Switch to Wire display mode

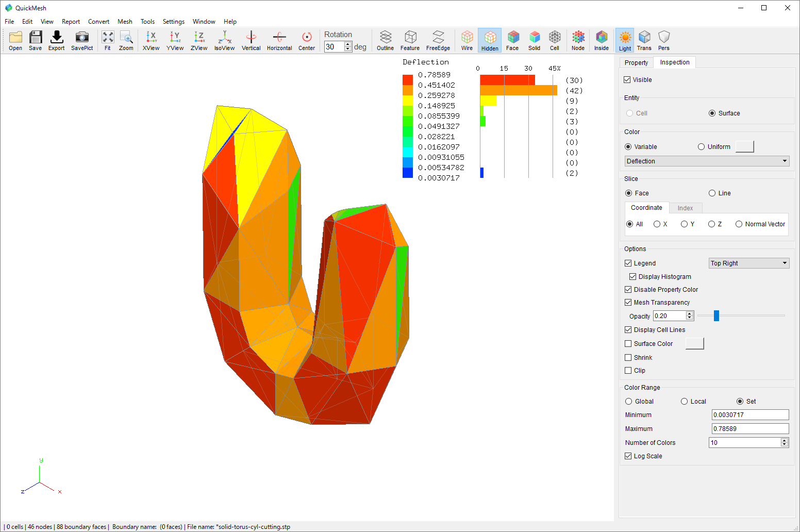point(467,40)
